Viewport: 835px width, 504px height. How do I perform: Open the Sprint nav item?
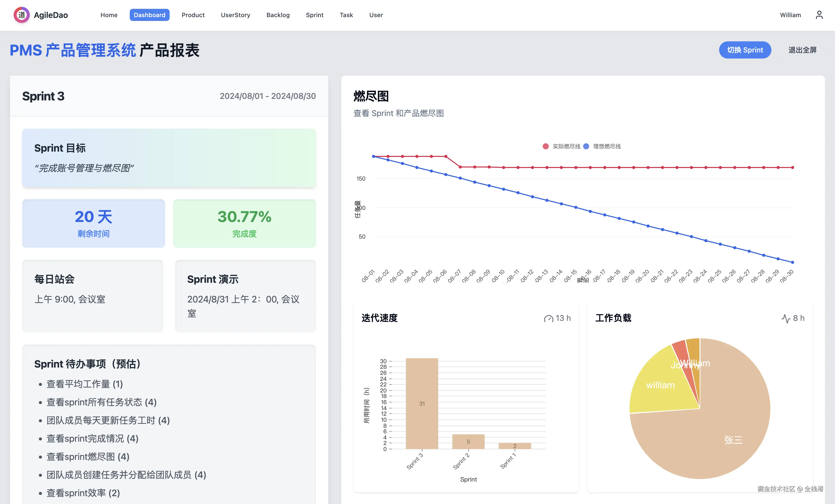tap(315, 15)
